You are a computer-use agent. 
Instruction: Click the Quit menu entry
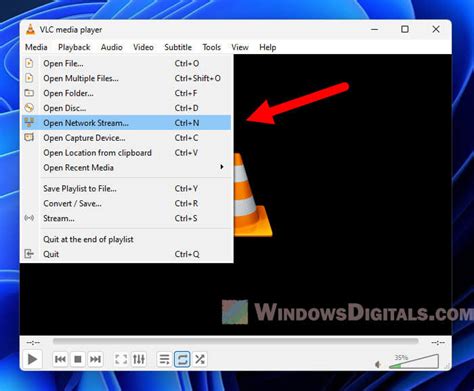pyautogui.click(x=127, y=254)
